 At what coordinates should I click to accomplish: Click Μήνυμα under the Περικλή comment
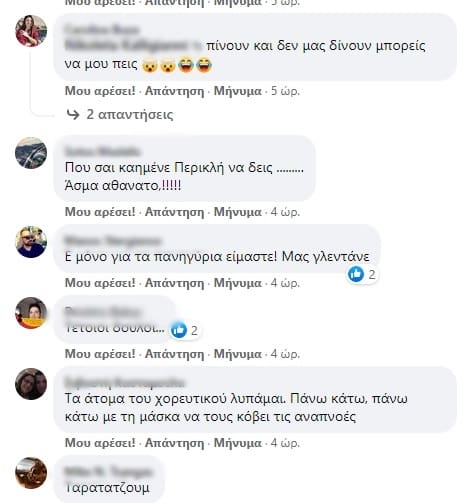[x=238, y=212]
